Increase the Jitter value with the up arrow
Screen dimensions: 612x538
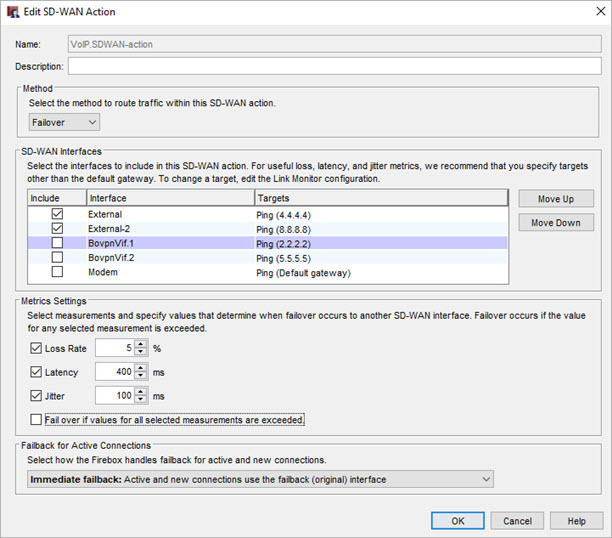[141, 392]
